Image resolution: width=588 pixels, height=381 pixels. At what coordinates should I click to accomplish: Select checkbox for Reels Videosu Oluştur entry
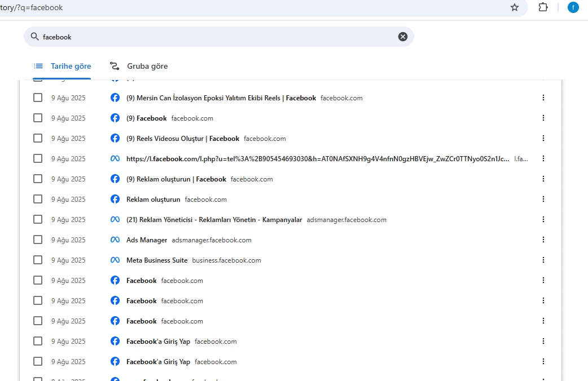pyautogui.click(x=38, y=138)
